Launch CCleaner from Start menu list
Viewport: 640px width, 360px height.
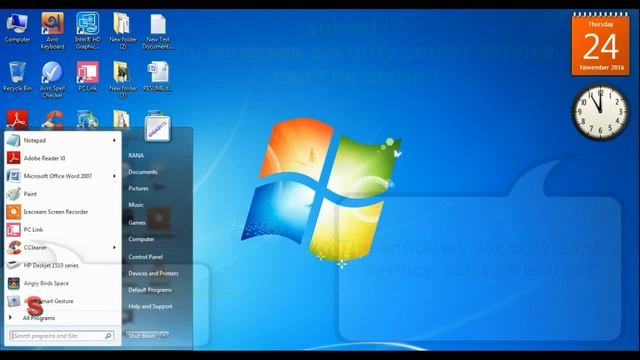pyautogui.click(x=63, y=247)
